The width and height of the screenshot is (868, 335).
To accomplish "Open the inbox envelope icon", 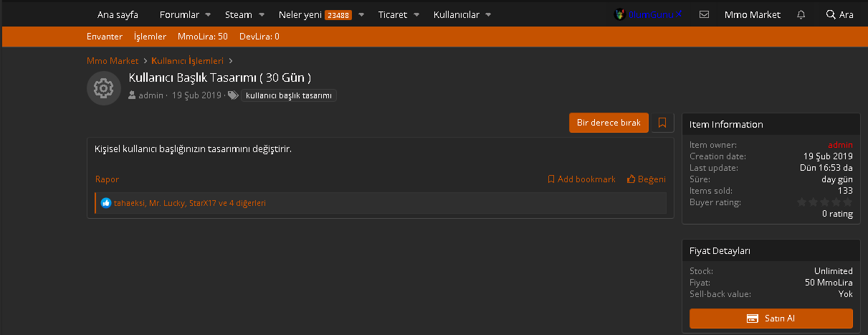I will point(704,14).
